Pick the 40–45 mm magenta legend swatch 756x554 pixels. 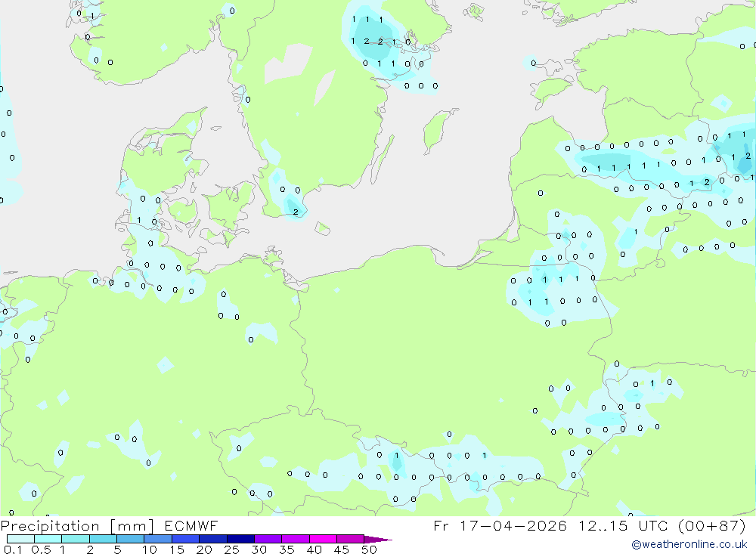tap(323, 539)
